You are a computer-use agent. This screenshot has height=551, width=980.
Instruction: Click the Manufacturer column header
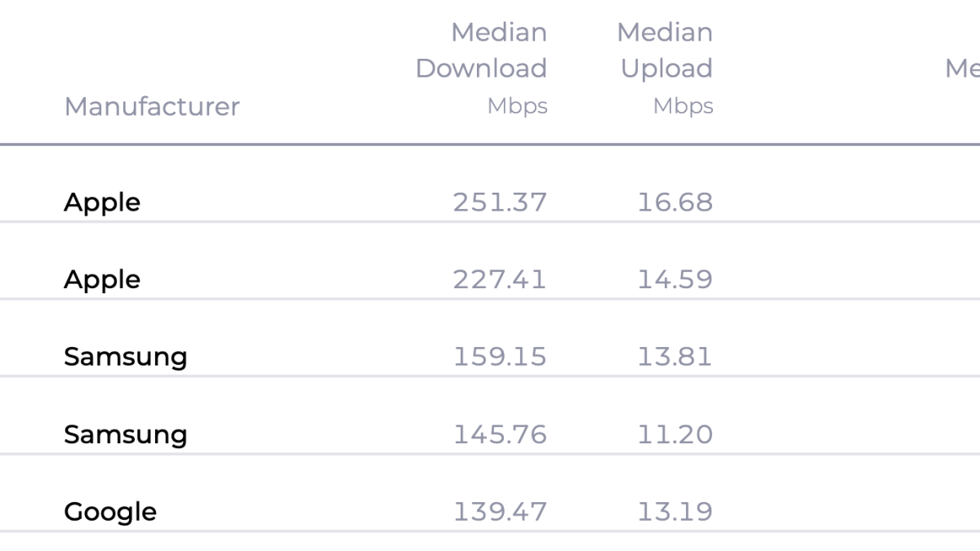(152, 107)
